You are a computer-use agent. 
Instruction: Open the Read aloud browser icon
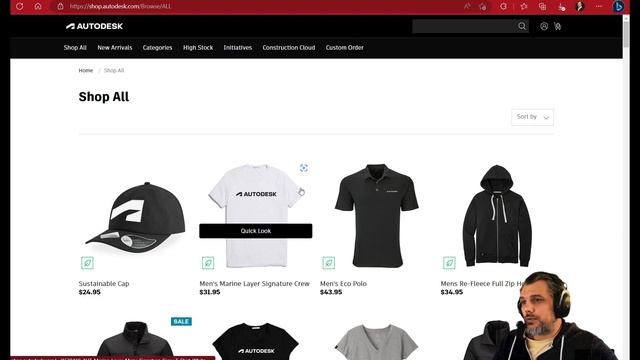tap(467, 6)
